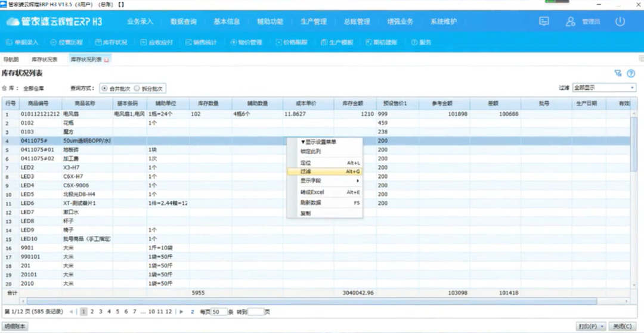This screenshot has height=333, width=644.
Task: Select the row with code 010112121212
Action: tap(316, 114)
